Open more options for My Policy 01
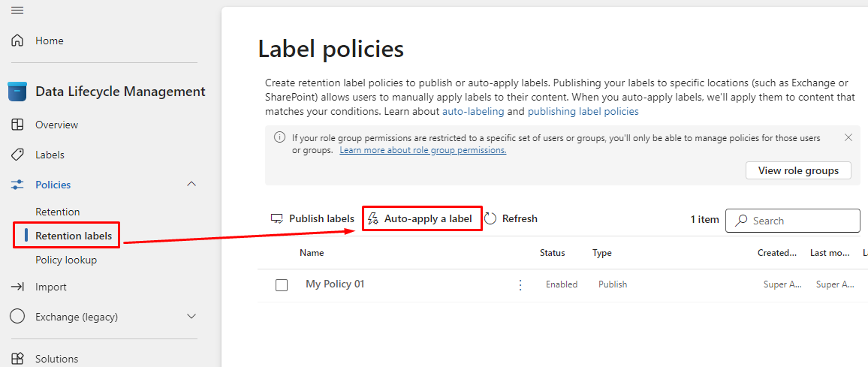868x367 pixels. pyautogui.click(x=520, y=285)
